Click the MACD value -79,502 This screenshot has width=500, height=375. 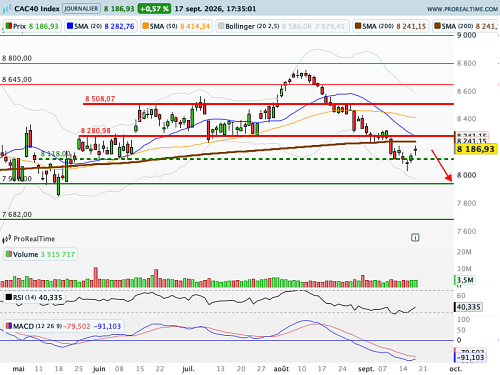click(77, 326)
